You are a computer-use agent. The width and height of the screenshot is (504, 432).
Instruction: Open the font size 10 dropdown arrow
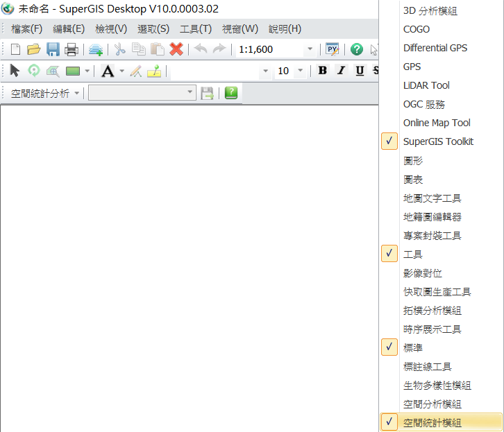click(x=300, y=70)
